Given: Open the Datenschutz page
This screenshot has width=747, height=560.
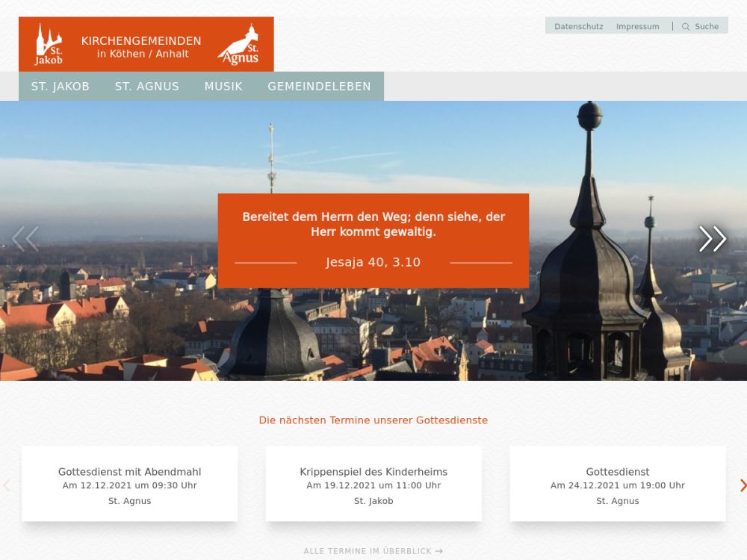Looking at the screenshot, I should (x=578, y=27).
